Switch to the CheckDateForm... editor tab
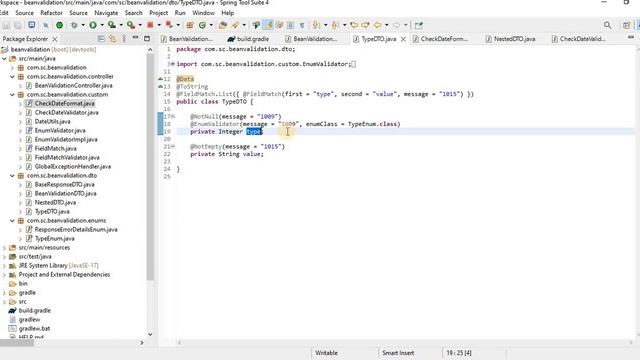Viewport: 640px width, 360px height. (440, 39)
